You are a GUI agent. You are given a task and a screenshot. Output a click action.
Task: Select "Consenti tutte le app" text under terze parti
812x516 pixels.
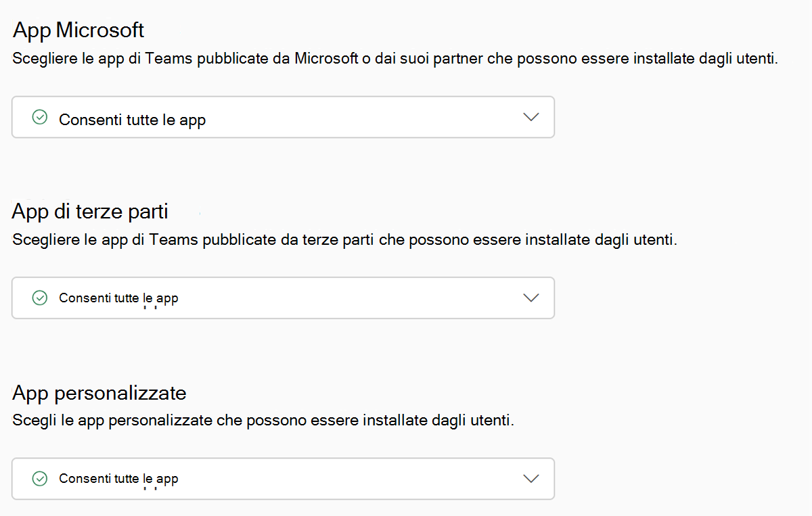[x=118, y=298]
